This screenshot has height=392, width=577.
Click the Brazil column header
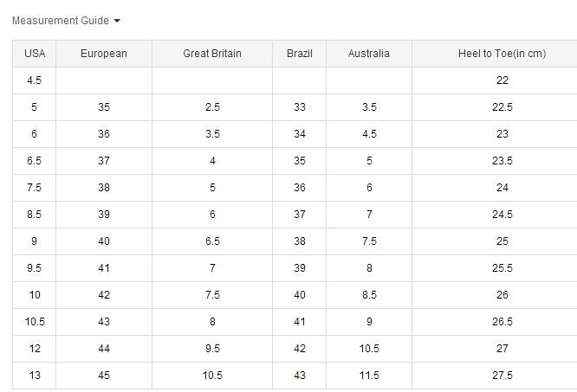(x=300, y=54)
